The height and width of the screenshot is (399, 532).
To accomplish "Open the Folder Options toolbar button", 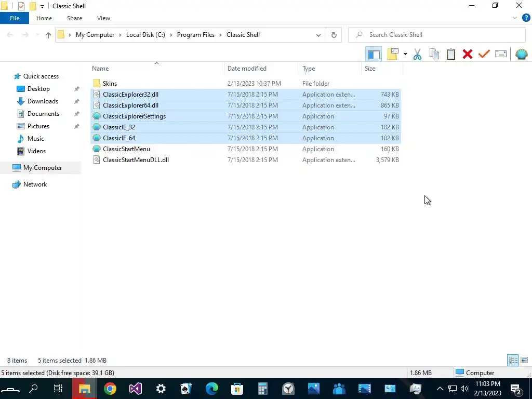I will [x=393, y=54].
